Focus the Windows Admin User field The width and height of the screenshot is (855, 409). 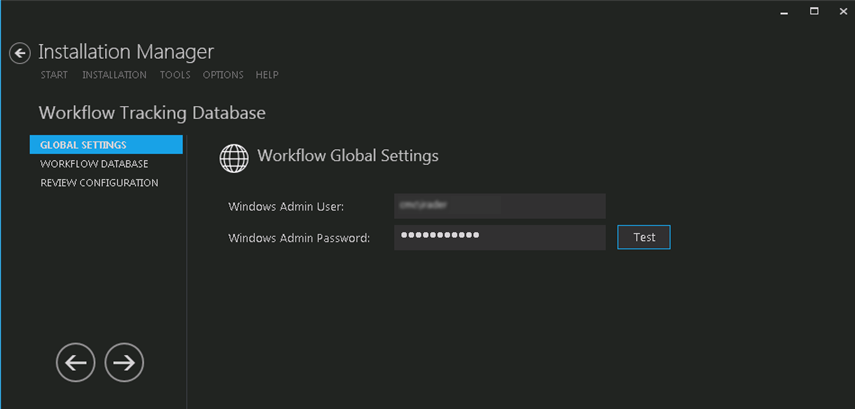click(x=499, y=206)
